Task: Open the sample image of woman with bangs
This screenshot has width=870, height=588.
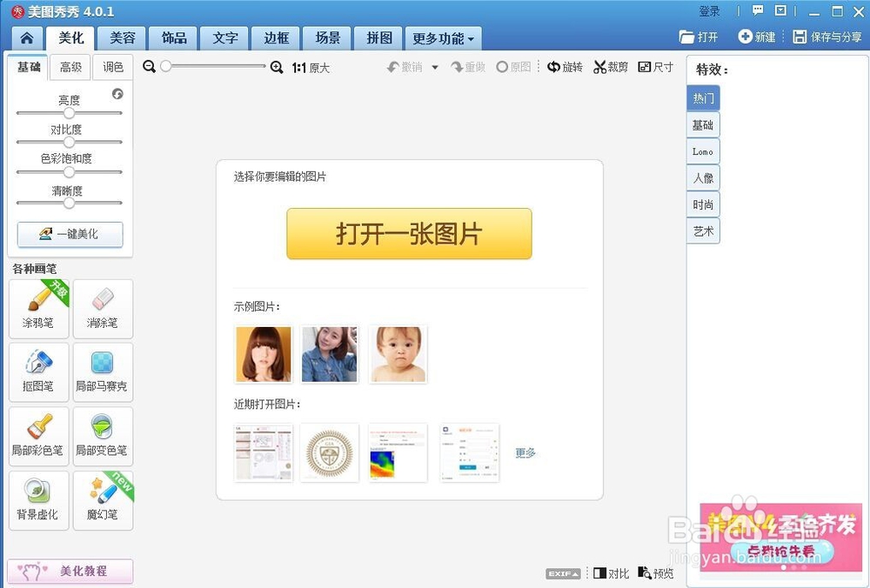Action: [x=264, y=354]
